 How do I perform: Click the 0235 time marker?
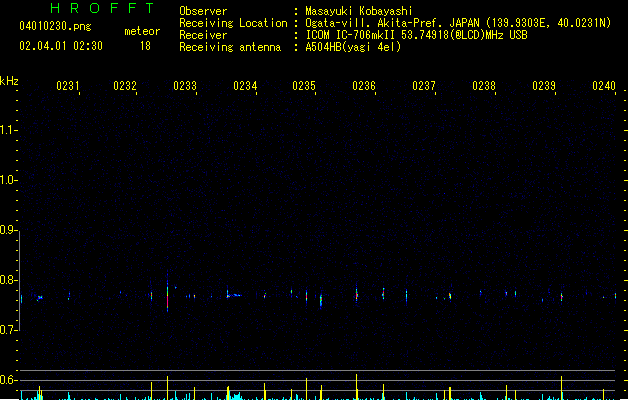[x=304, y=85]
